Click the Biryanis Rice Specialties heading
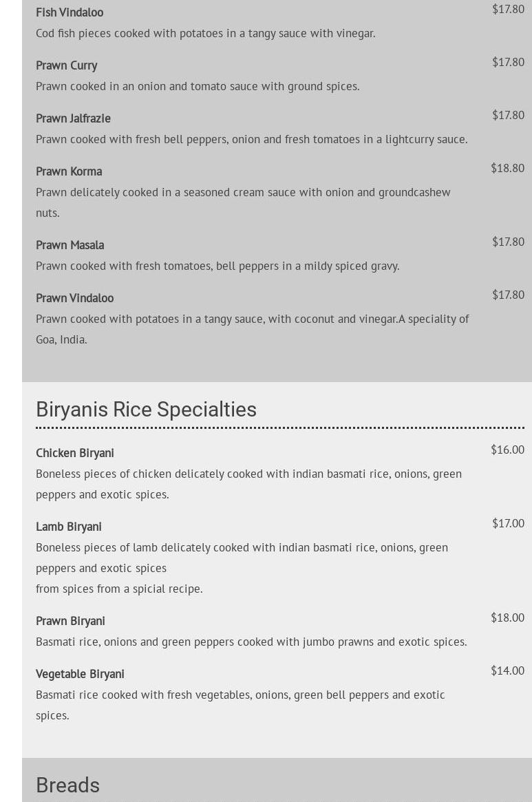The width and height of the screenshot is (532, 802). pyautogui.click(x=146, y=410)
